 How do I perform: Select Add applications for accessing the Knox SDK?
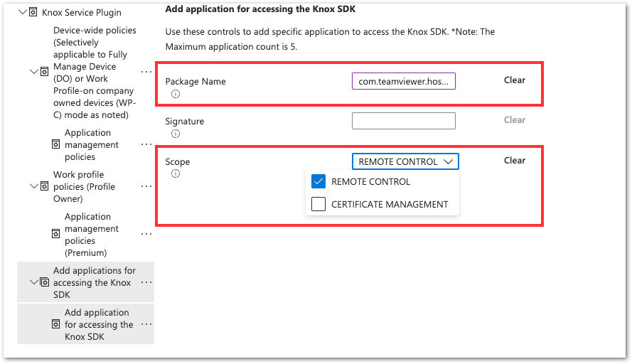tap(95, 282)
